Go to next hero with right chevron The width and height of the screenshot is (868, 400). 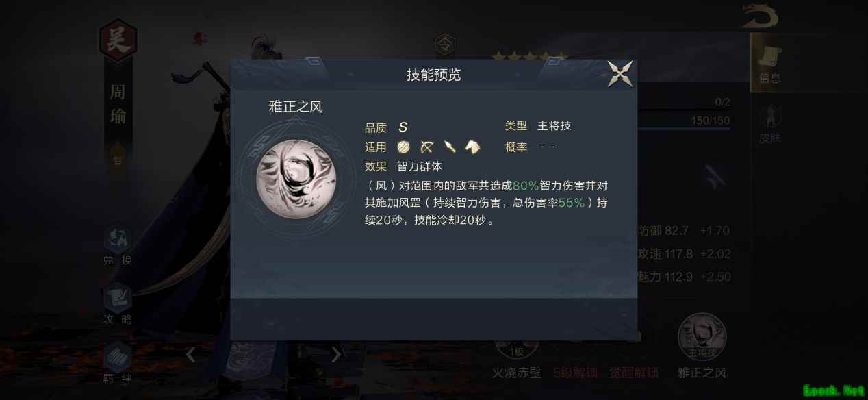335,354
